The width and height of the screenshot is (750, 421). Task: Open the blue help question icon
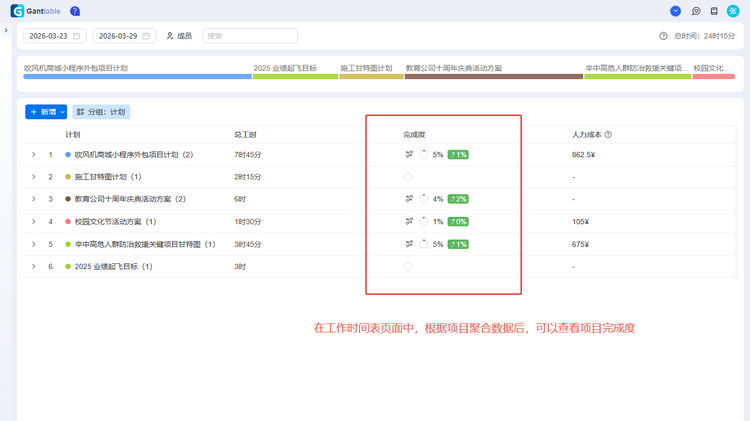(75, 11)
